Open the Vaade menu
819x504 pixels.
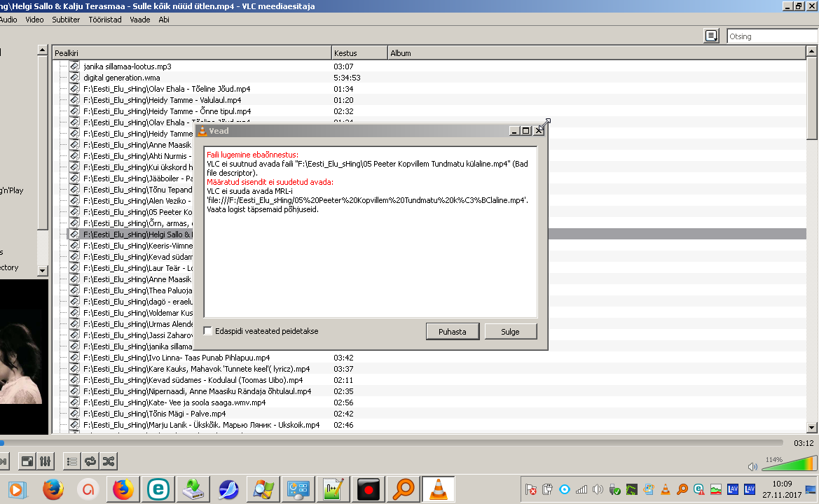[140, 20]
